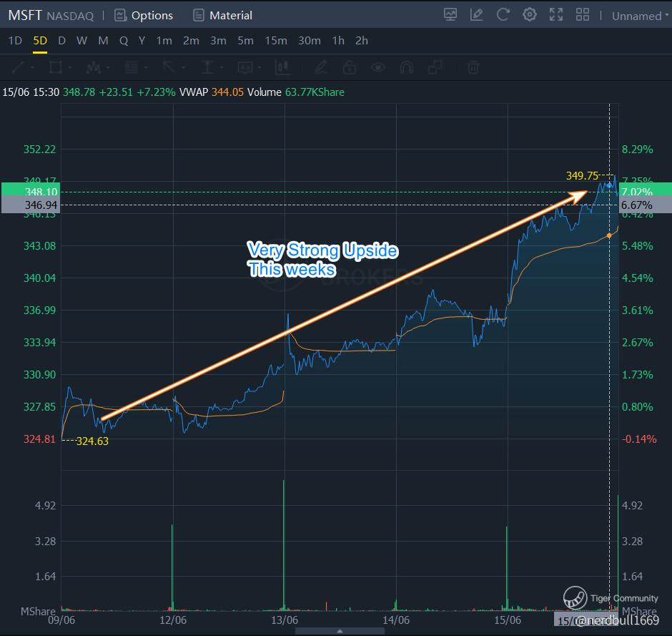The image size is (672, 636).
Task: Select the 2m interval
Action: click(x=191, y=41)
